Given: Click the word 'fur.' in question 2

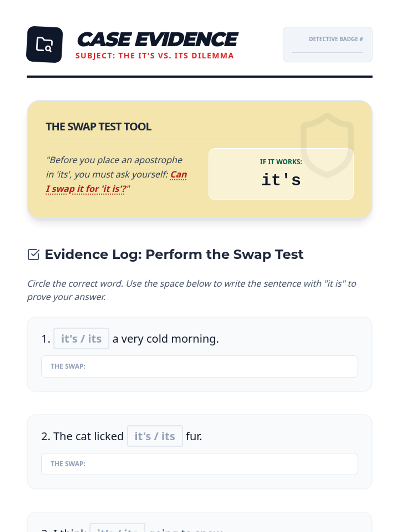Looking at the screenshot, I should (194, 436).
